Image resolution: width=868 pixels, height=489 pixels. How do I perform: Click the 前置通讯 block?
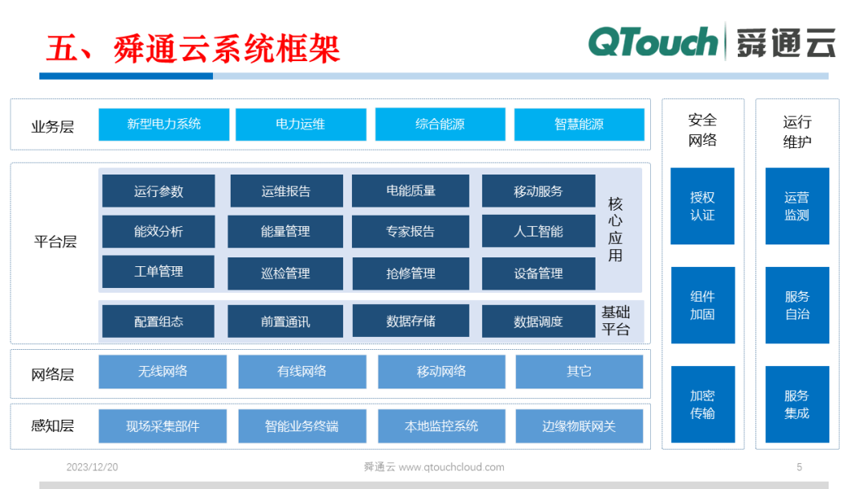tap(285, 321)
